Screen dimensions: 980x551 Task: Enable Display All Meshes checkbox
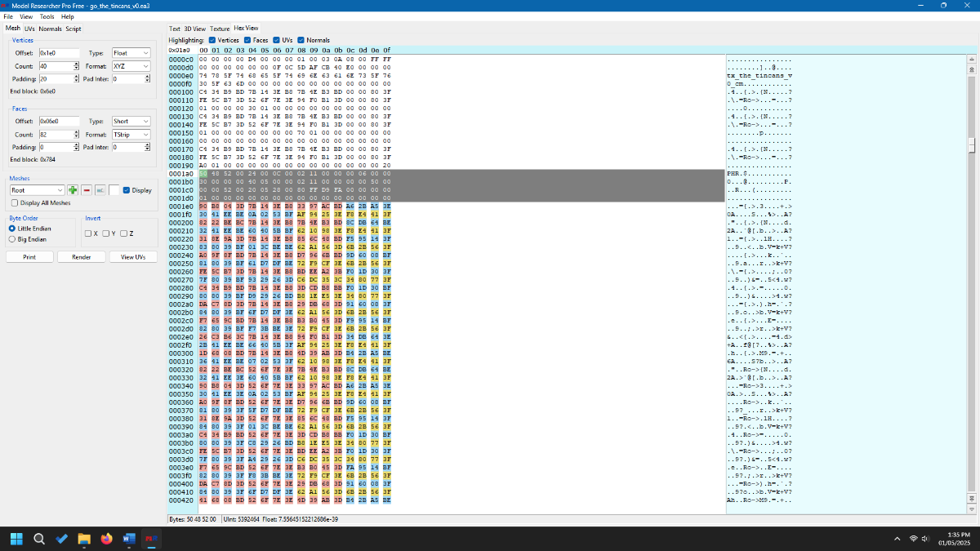(14, 202)
